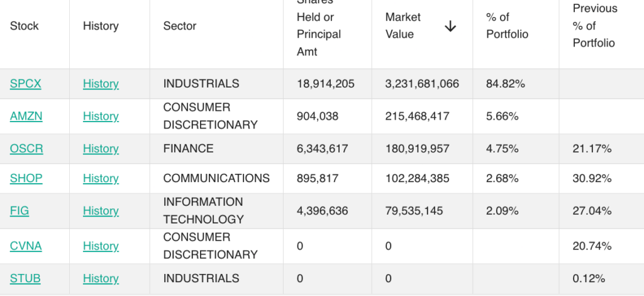Click the History column header

[101, 26]
